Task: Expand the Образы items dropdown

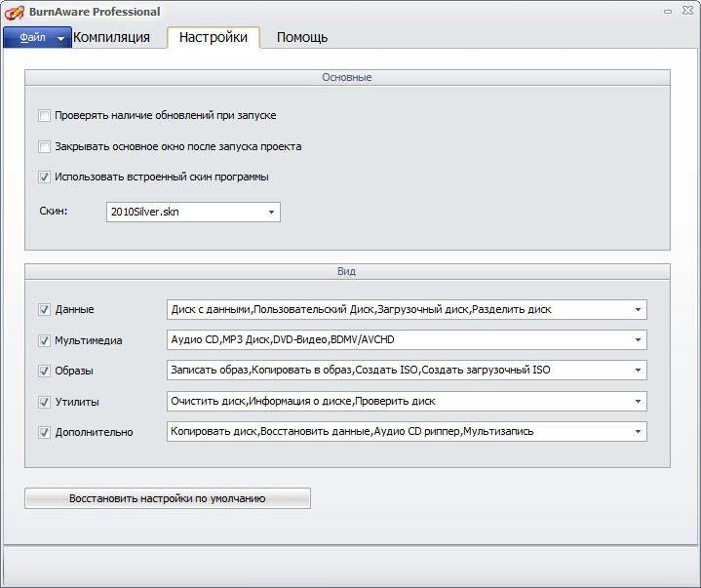Action: pyautogui.click(x=407, y=371)
